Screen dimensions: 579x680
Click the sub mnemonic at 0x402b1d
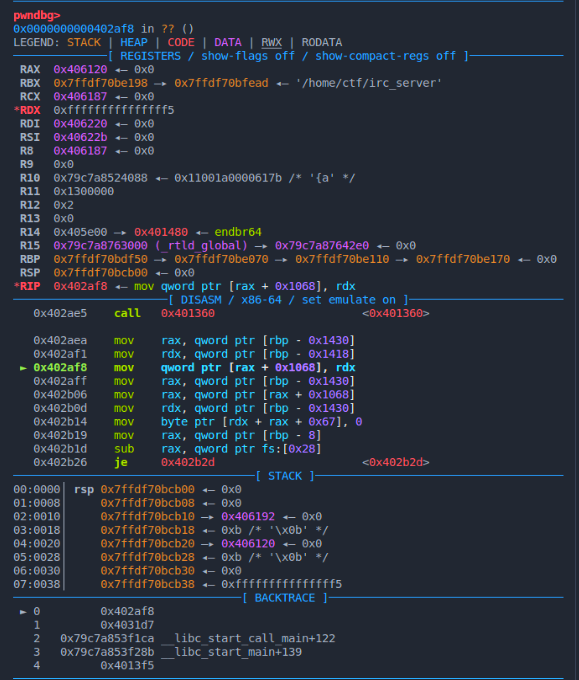124,448
